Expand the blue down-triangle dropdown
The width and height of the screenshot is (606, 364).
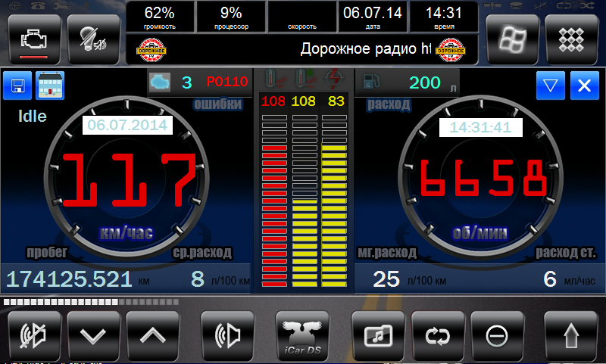pyautogui.click(x=551, y=86)
